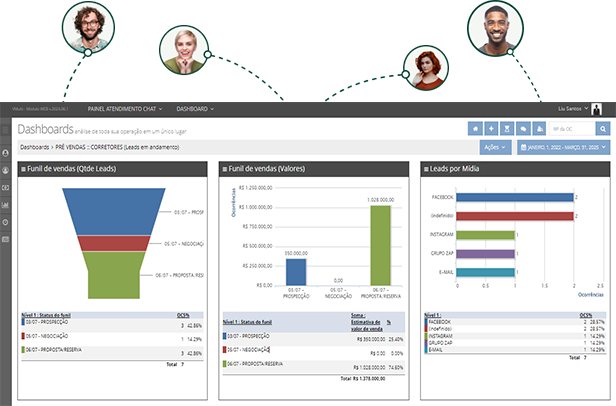This screenshot has width=616, height=406.
Task: Open the Janeiro 2022 – Março 2025 date dropdown
Action: click(563, 147)
